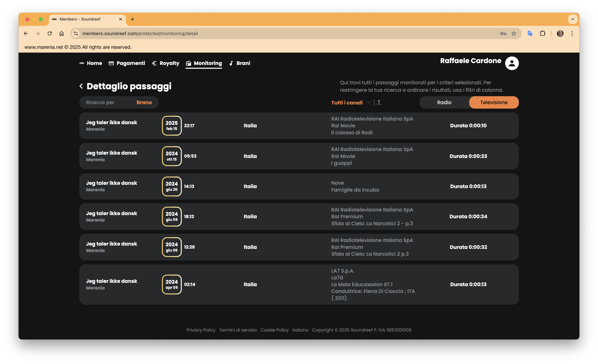
Task: Click 'Durata 0:00:33' value
Action: coord(468,156)
